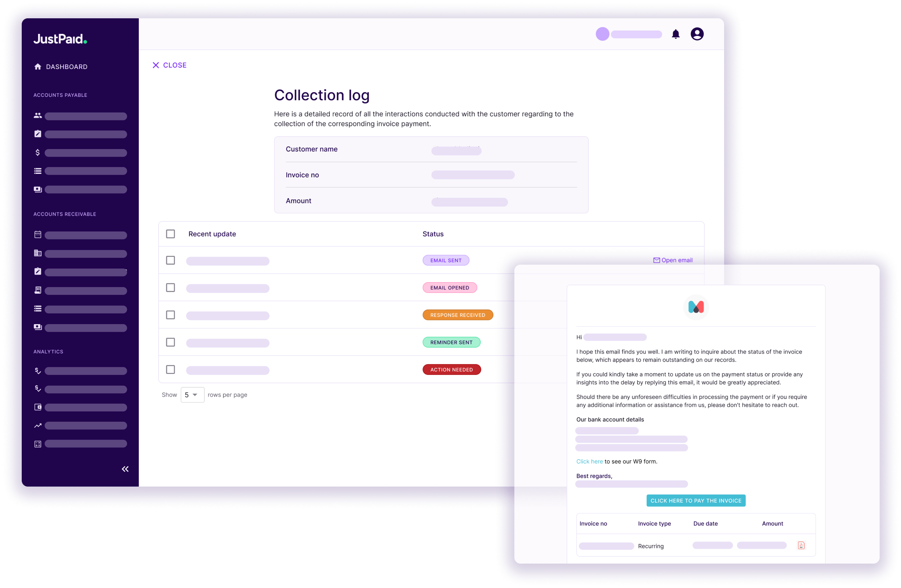
Task: Select the receipt icon under Accounts Receivable
Action: click(38, 291)
